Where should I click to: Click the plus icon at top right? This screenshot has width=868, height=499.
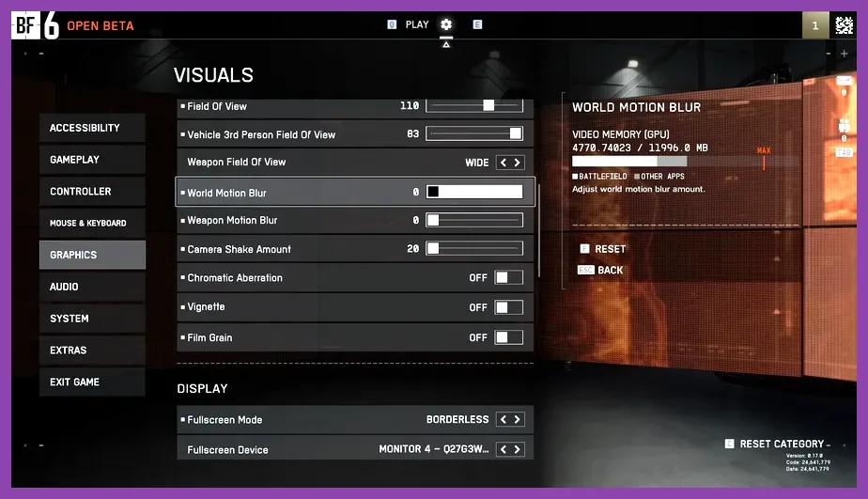pyautogui.click(x=845, y=54)
